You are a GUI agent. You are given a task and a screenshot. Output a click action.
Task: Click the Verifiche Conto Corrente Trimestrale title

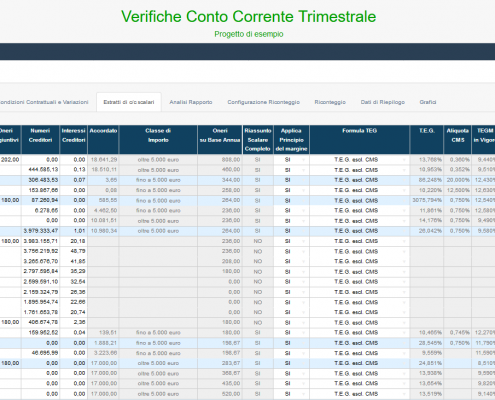click(x=249, y=16)
